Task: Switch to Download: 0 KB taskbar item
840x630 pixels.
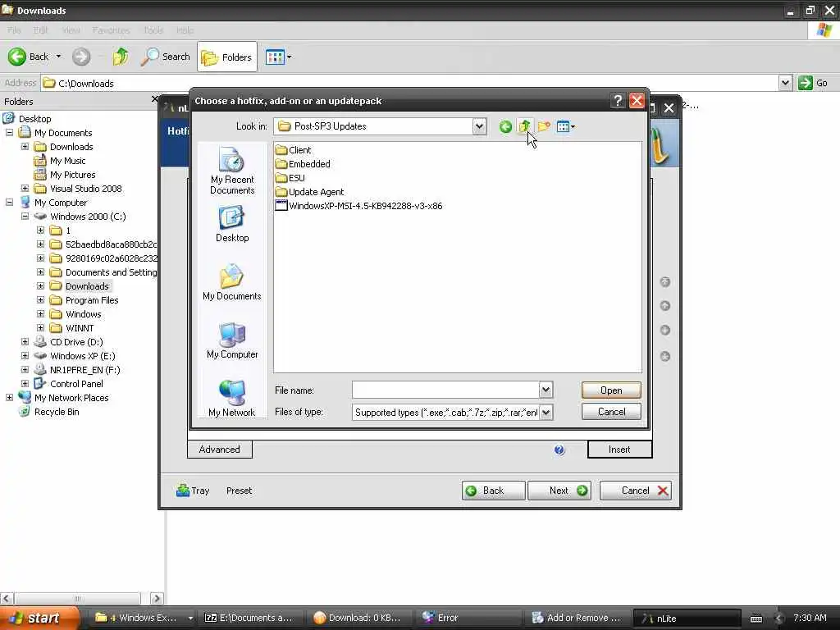Action: 358,618
